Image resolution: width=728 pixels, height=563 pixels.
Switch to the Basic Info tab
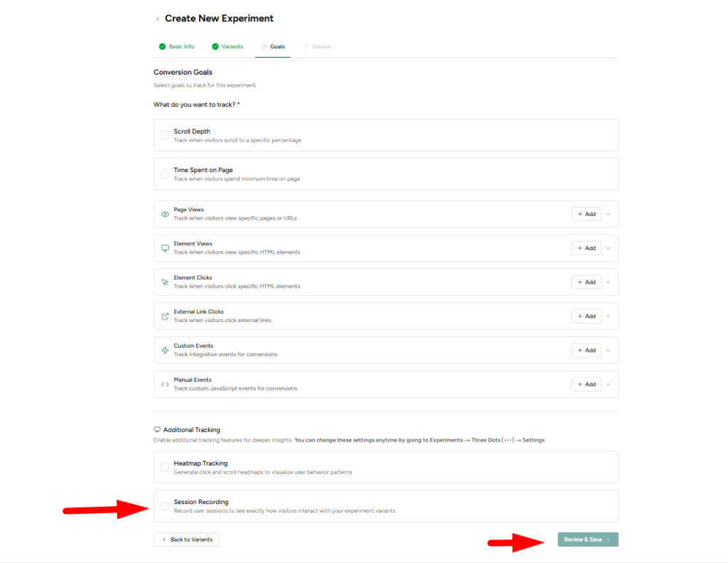[x=177, y=45]
